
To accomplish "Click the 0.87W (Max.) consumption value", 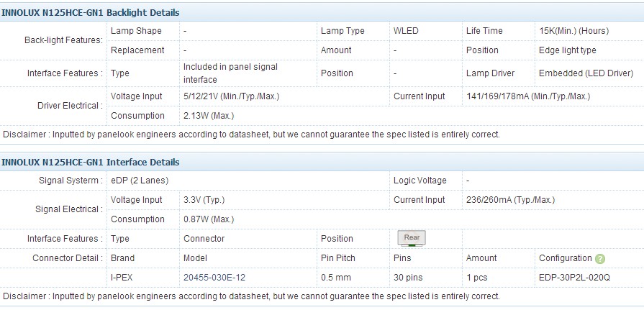I will click(209, 219).
